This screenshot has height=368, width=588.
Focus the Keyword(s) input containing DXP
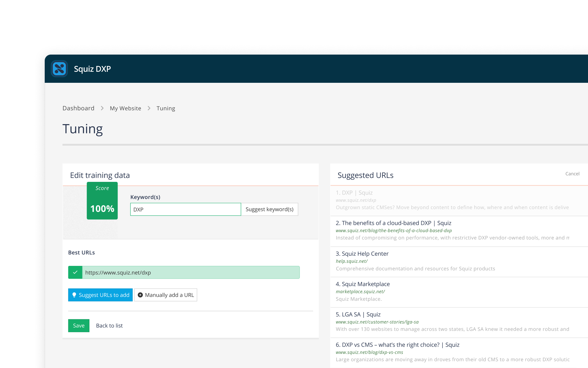tap(186, 209)
